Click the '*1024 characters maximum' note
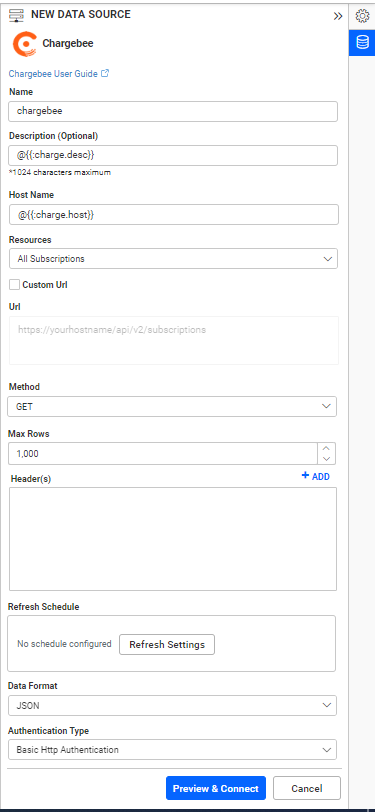The height and width of the screenshot is (812, 375). click(60, 172)
